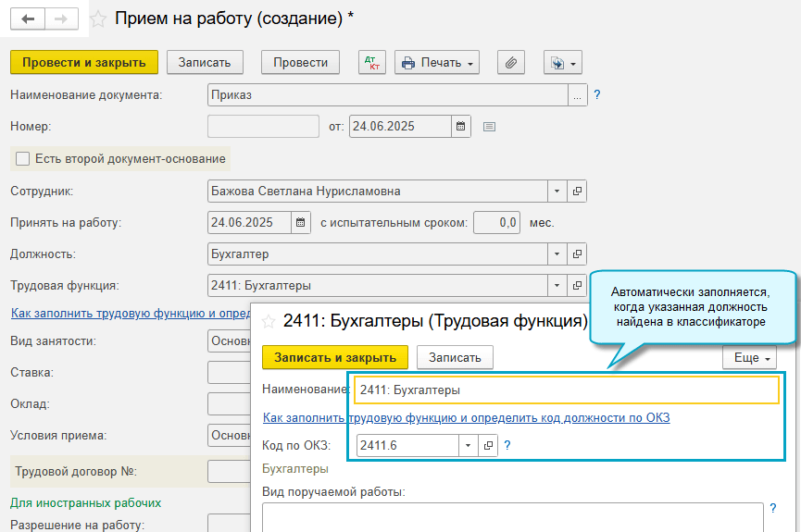Open the Еще menu in dialog
Image resolution: width=801 pixels, height=532 pixels.
pyautogui.click(x=748, y=357)
